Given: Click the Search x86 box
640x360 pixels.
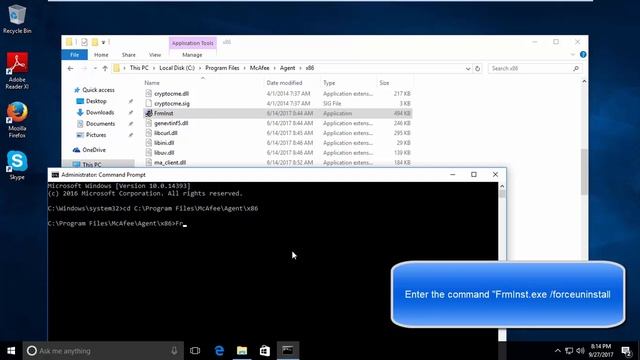Looking at the screenshot, I should tap(535, 69).
